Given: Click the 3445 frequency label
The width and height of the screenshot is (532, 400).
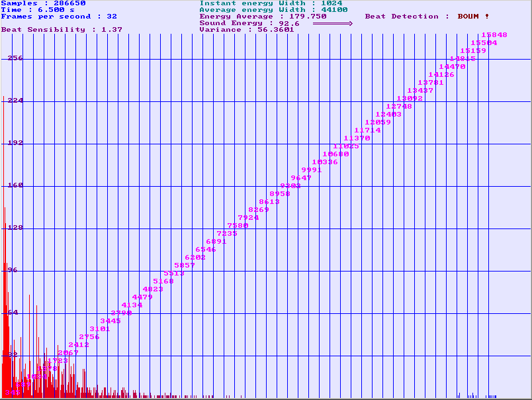Looking at the screenshot, I should [x=111, y=321].
